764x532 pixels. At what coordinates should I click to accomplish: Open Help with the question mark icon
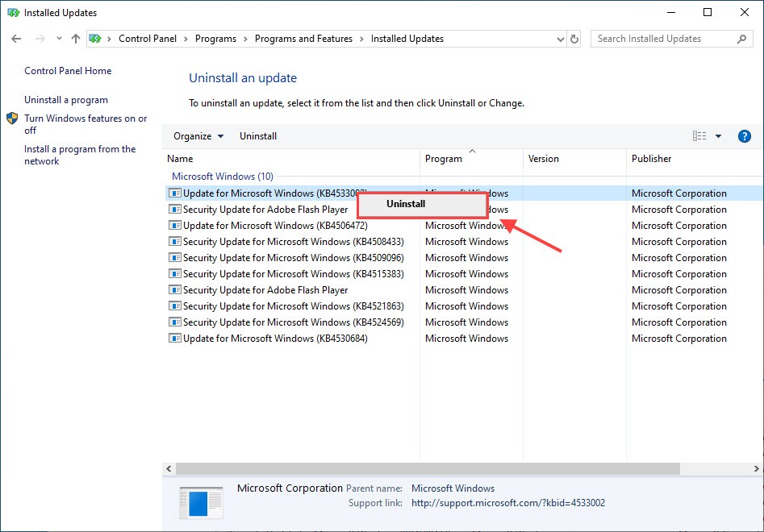743,135
